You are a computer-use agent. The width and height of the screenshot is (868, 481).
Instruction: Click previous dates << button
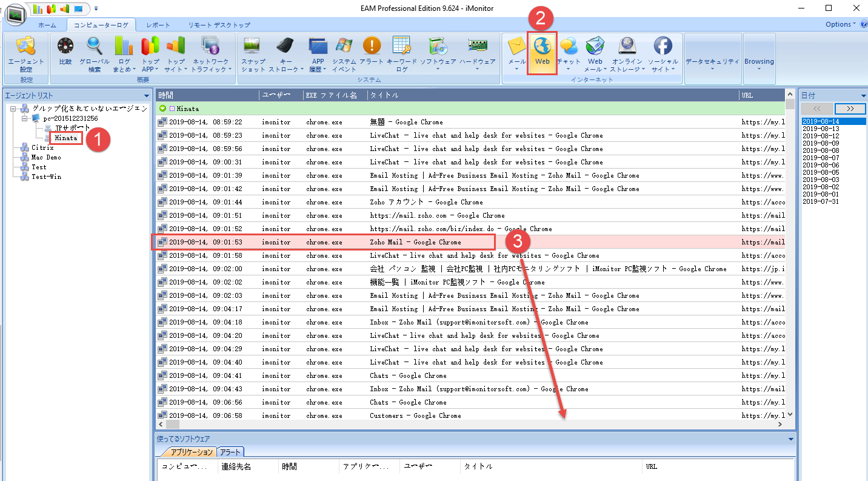click(x=816, y=109)
